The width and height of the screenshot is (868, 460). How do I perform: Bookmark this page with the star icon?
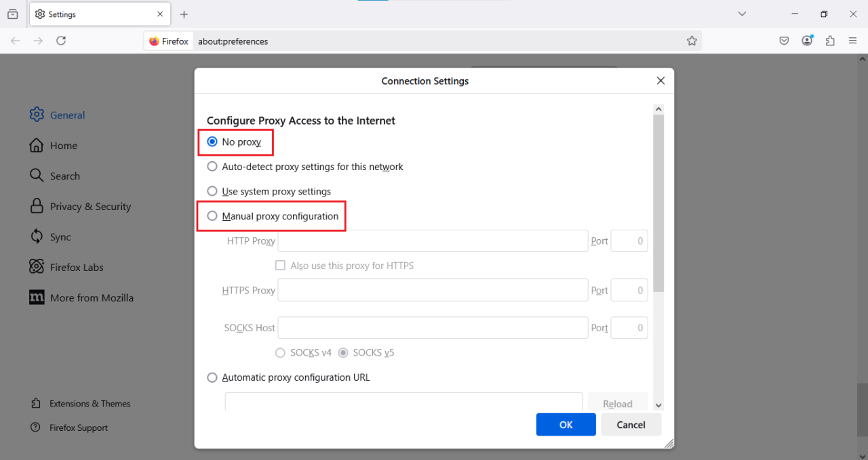(x=692, y=41)
